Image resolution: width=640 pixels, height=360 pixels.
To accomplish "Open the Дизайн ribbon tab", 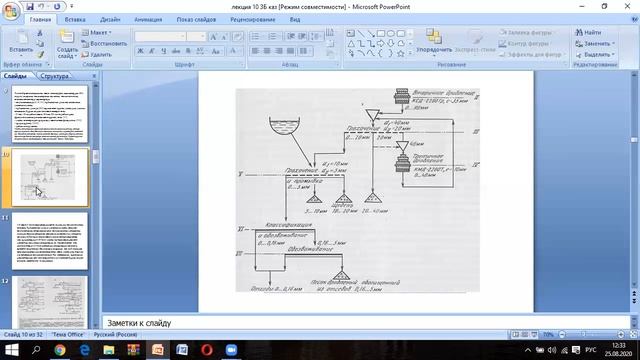I will coord(110,20).
